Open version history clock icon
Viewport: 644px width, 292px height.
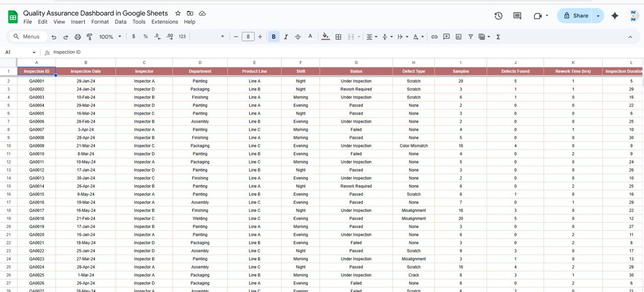tap(498, 16)
